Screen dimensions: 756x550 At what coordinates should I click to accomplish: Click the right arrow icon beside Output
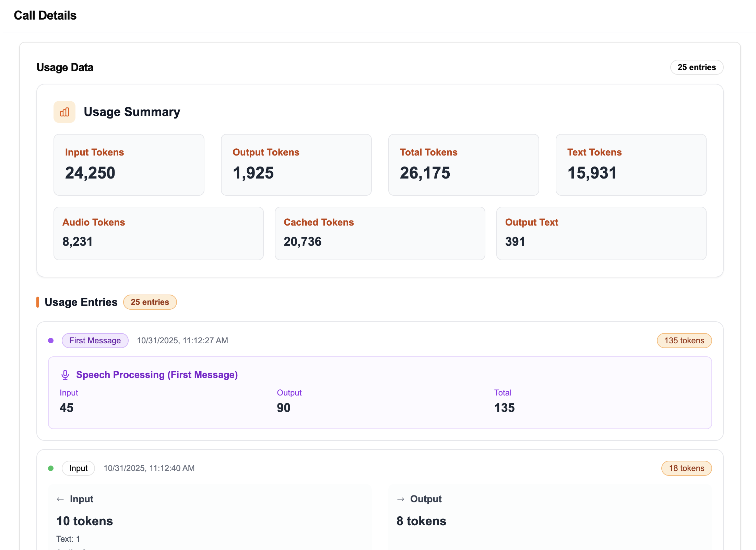(400, 499)
